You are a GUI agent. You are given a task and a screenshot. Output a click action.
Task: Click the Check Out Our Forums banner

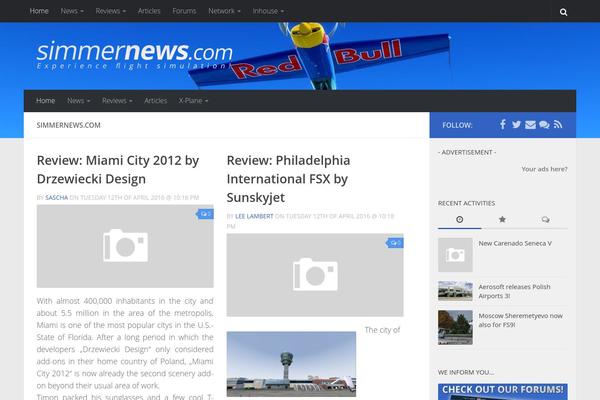tap(503, 392)
